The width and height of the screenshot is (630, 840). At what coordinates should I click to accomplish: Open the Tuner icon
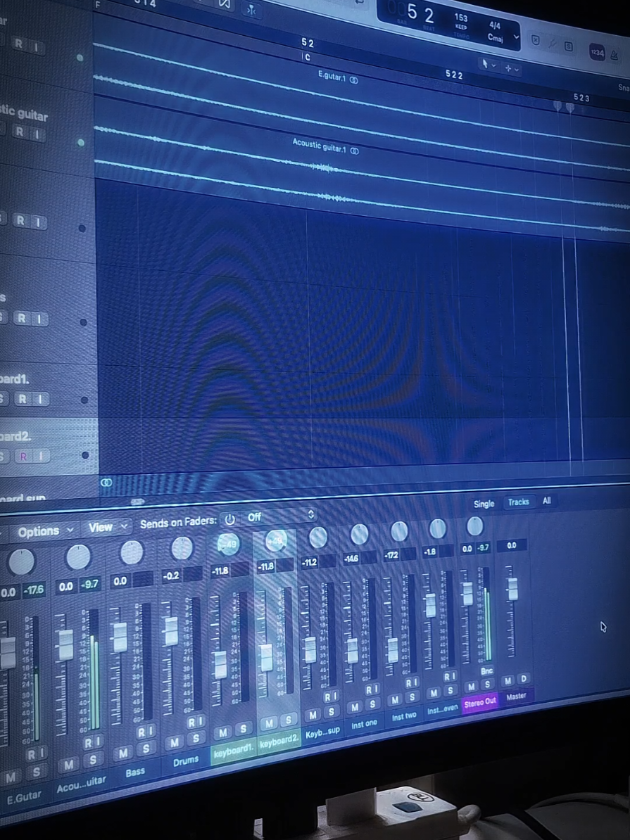pos(553,44)
